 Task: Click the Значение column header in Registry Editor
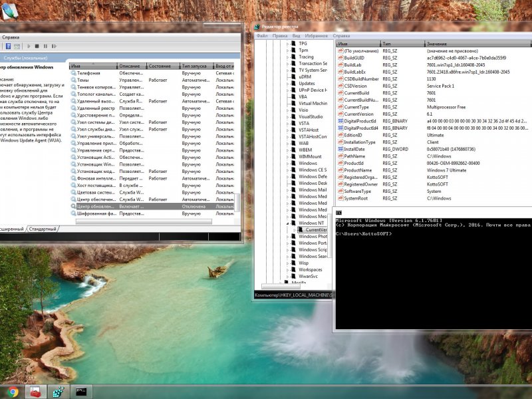click(x=477, y=44)
